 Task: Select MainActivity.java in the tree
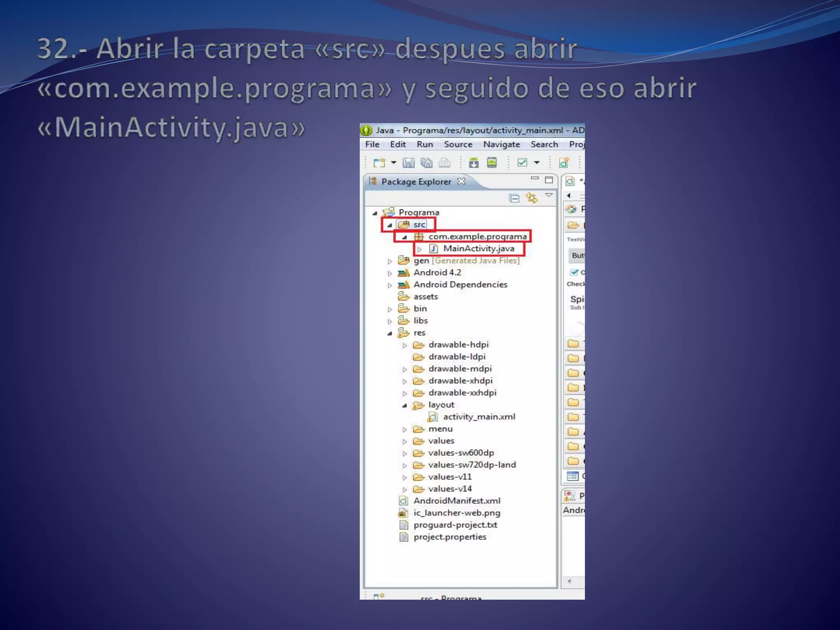coord(478,249)
